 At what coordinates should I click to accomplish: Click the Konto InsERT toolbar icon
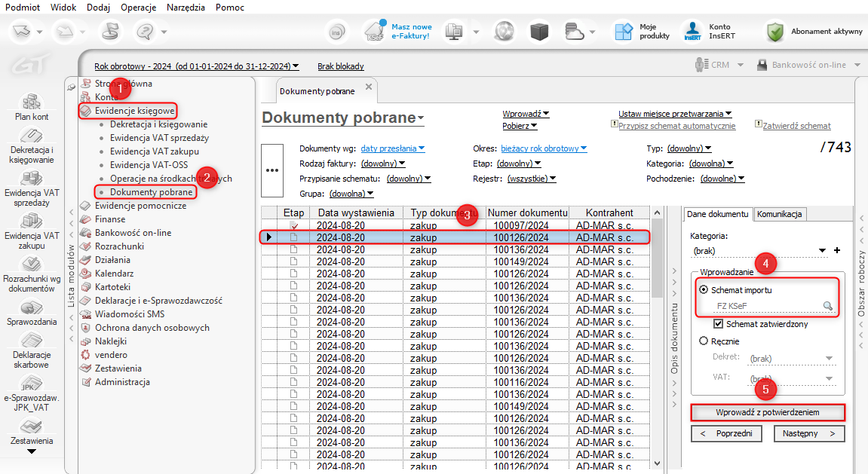tap(693, 32)
